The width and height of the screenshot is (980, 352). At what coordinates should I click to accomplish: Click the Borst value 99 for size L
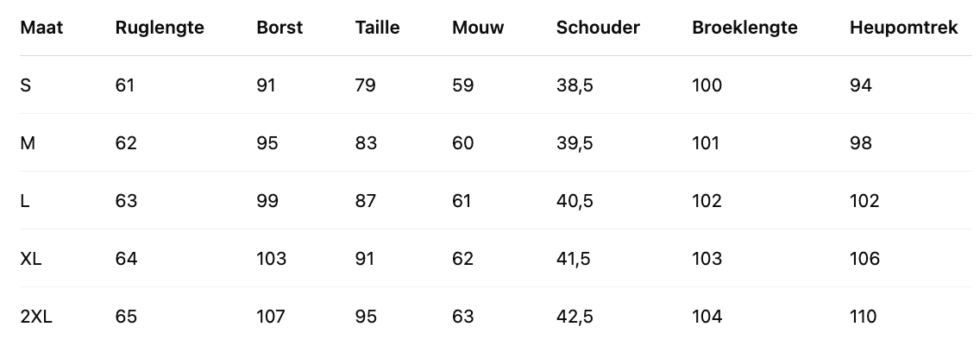point(267,201)
